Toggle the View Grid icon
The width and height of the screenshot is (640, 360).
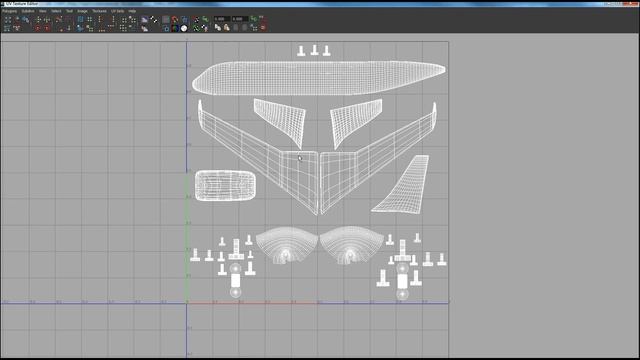[x=165, y=19]
